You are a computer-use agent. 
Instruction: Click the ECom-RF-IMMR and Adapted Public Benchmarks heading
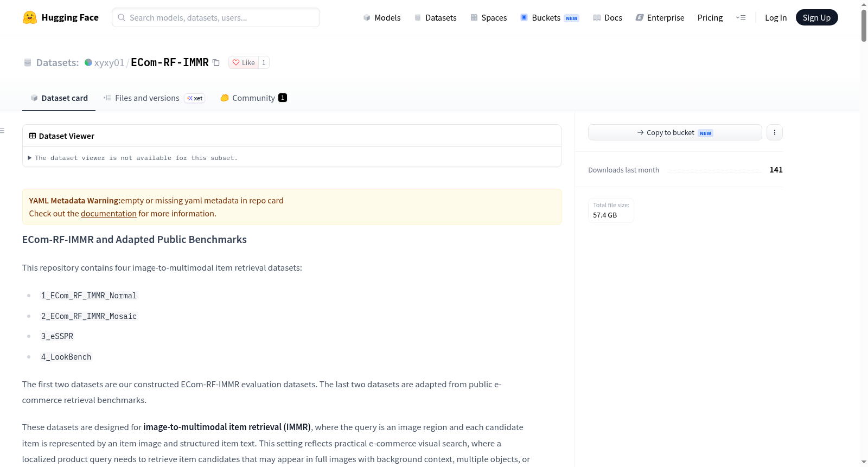point(135,240)
